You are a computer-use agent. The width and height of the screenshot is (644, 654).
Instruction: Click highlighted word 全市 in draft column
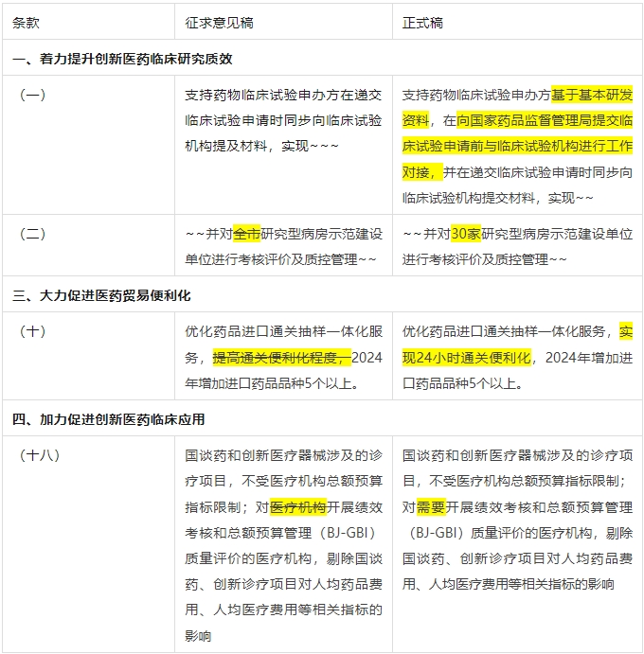coord(246,234)
